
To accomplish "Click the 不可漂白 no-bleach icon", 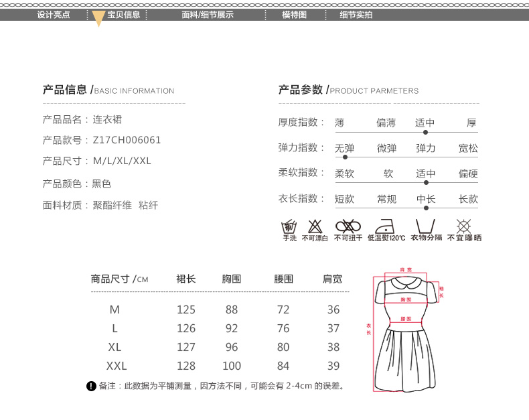I will point(315,226).
